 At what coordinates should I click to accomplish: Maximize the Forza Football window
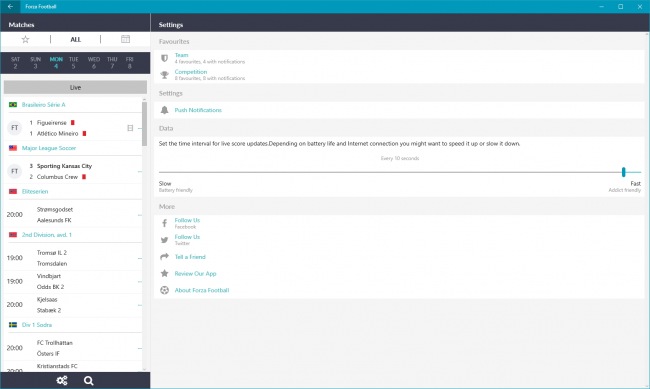[621, 6]
